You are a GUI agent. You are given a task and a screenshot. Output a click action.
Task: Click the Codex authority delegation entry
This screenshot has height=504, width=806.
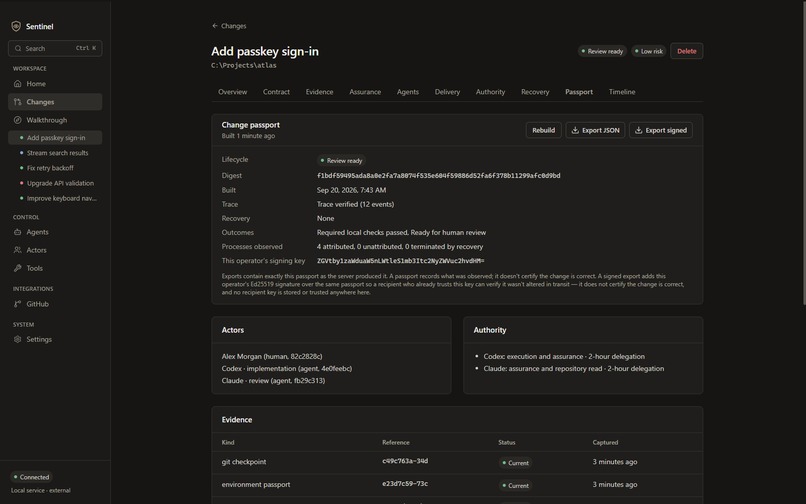(564, 356)
